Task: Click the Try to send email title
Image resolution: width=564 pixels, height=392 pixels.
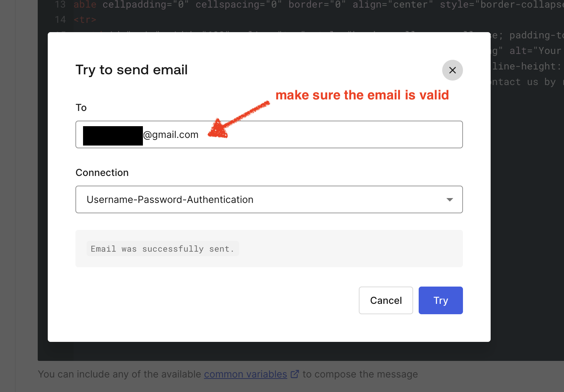Action: pyautogui.click(x=131, y=70)
